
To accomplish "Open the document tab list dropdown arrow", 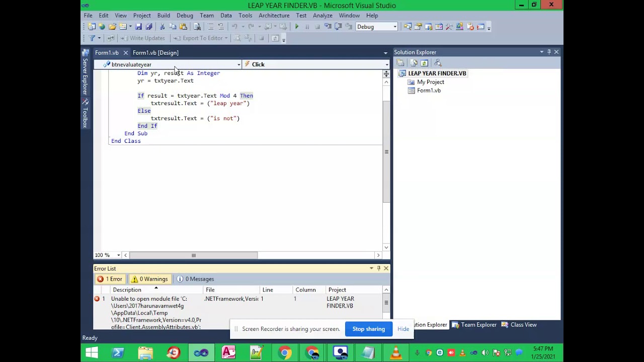I will (385, 53).
